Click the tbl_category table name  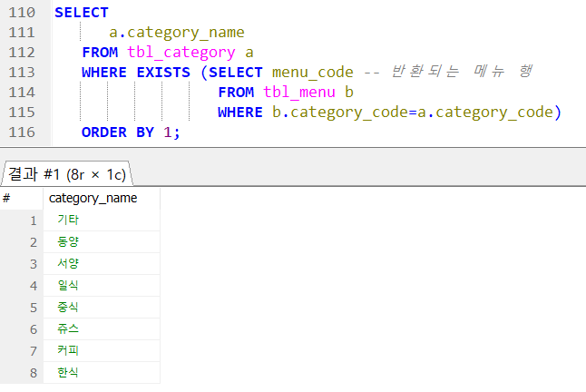(181, 53)
